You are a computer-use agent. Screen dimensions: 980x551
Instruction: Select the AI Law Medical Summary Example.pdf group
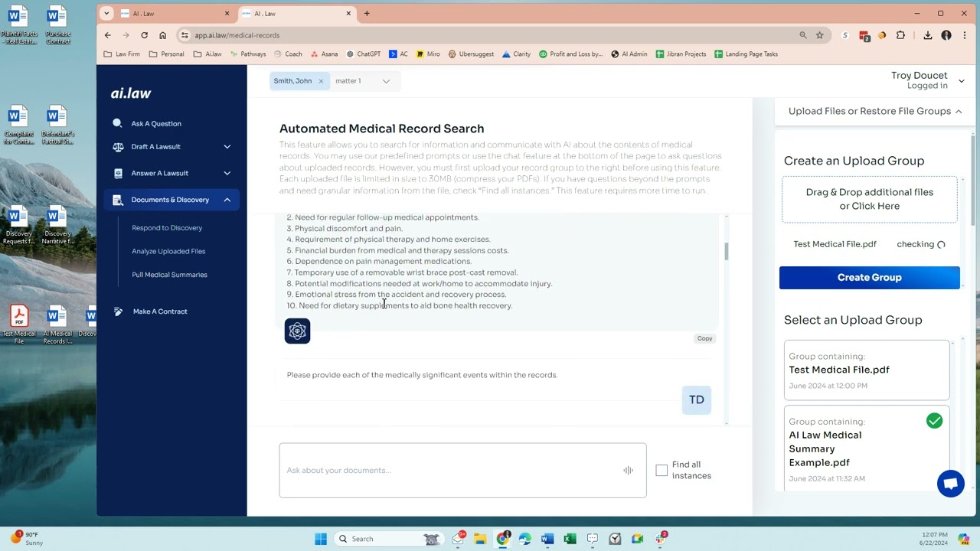coord(867,448)
